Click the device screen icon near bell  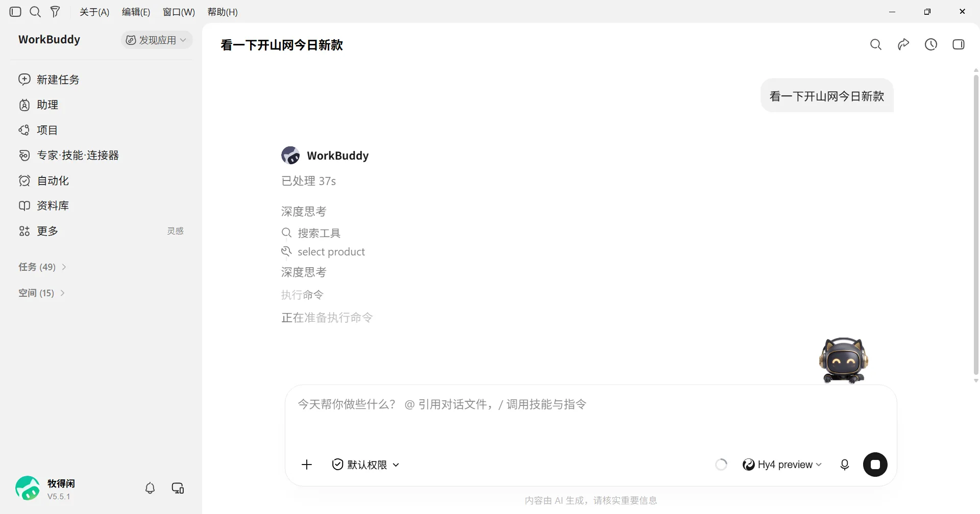[178, 488]
